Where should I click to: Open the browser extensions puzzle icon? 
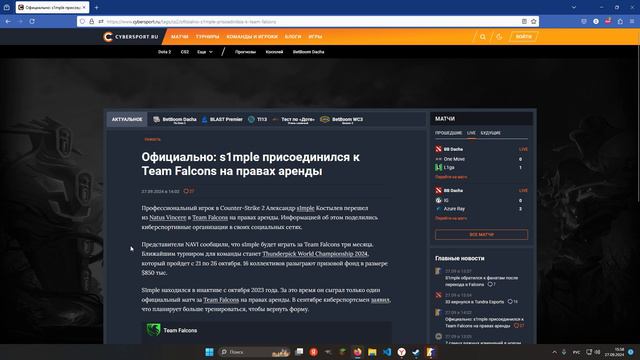tap(620, 21)
